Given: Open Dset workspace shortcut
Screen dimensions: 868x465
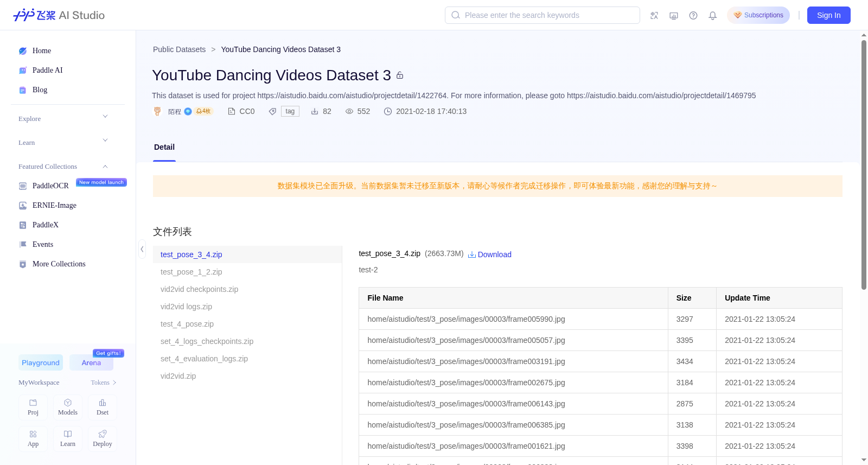Looking at the screenshot, I should pyautogui.click(x=103, y=407).
